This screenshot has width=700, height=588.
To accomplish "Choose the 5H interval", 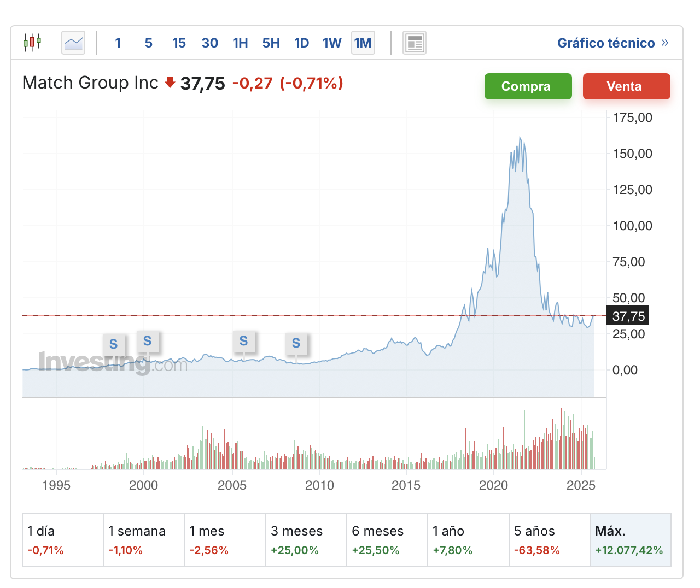I will pos(271,43).
